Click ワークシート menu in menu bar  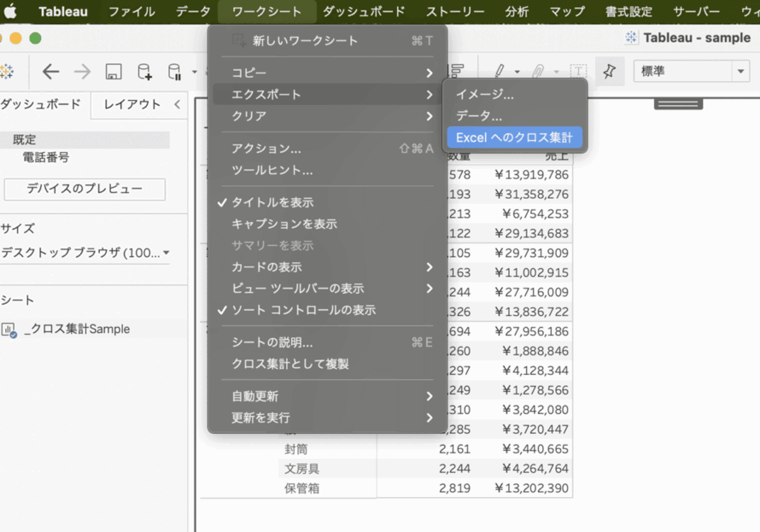click(x=266, y=11)
